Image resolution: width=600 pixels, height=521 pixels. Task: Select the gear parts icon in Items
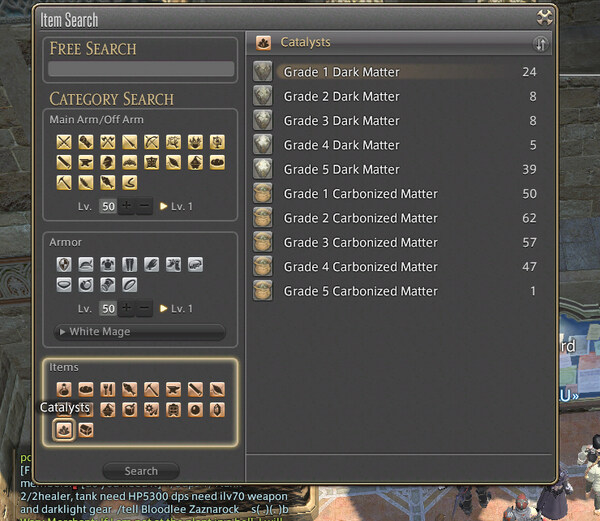click(x=152, y=410)
